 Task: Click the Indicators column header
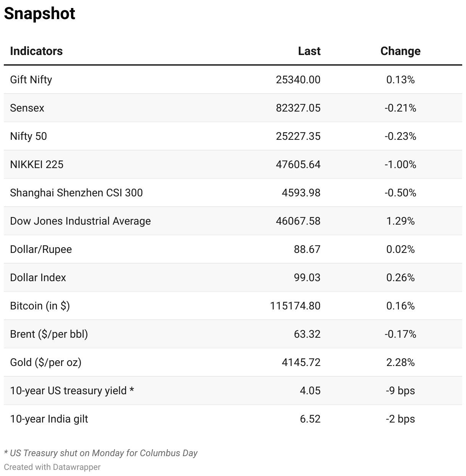pos(36,51)
